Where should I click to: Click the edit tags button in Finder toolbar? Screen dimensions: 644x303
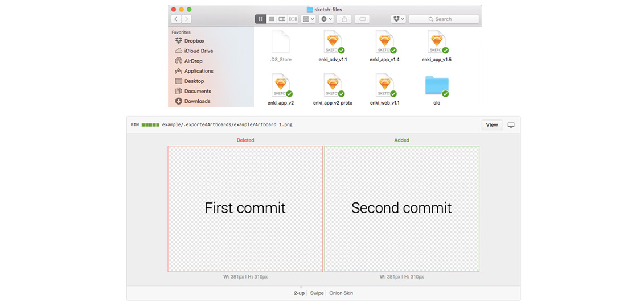click(362, 19)
